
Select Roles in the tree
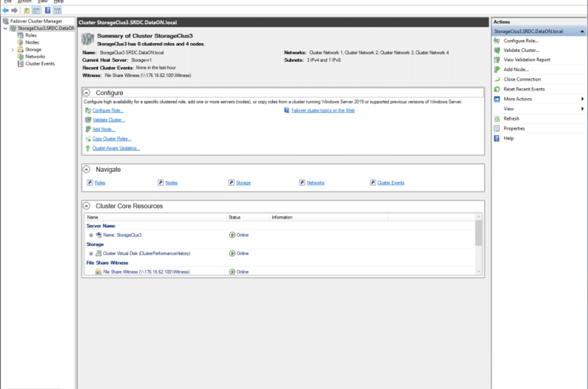(31, 35)
